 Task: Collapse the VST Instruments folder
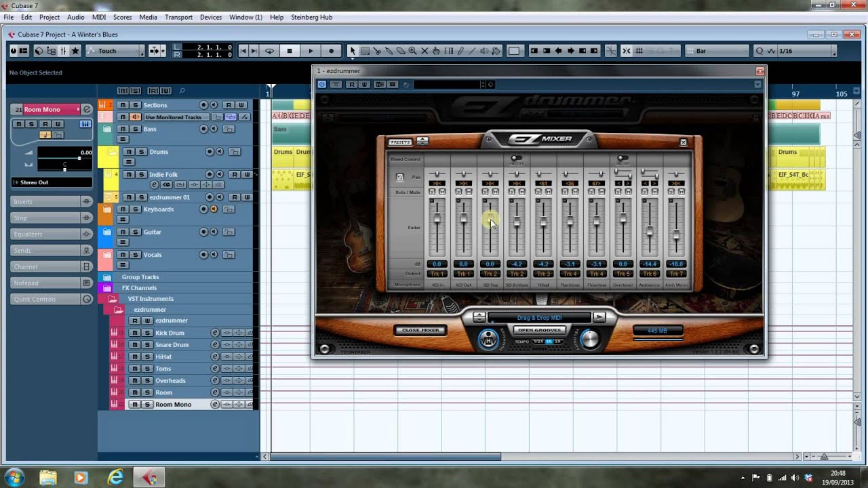[x=113, y=299]
